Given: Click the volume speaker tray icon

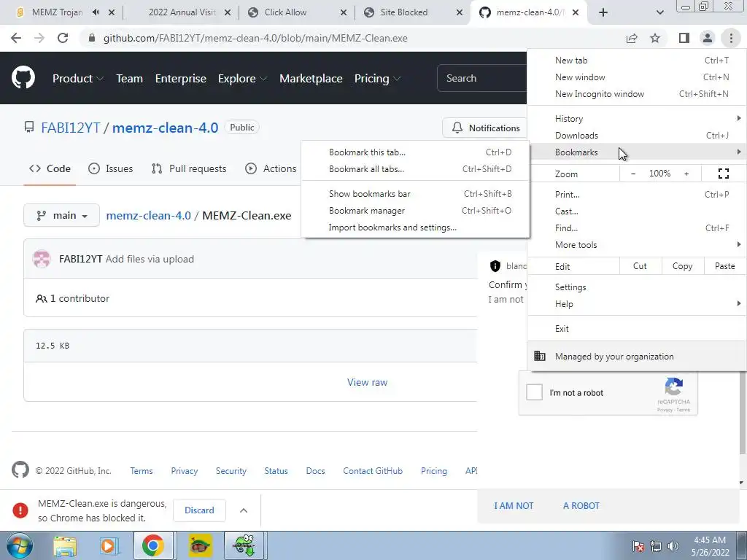Looking at the screenshot, I should pos(673,546).
